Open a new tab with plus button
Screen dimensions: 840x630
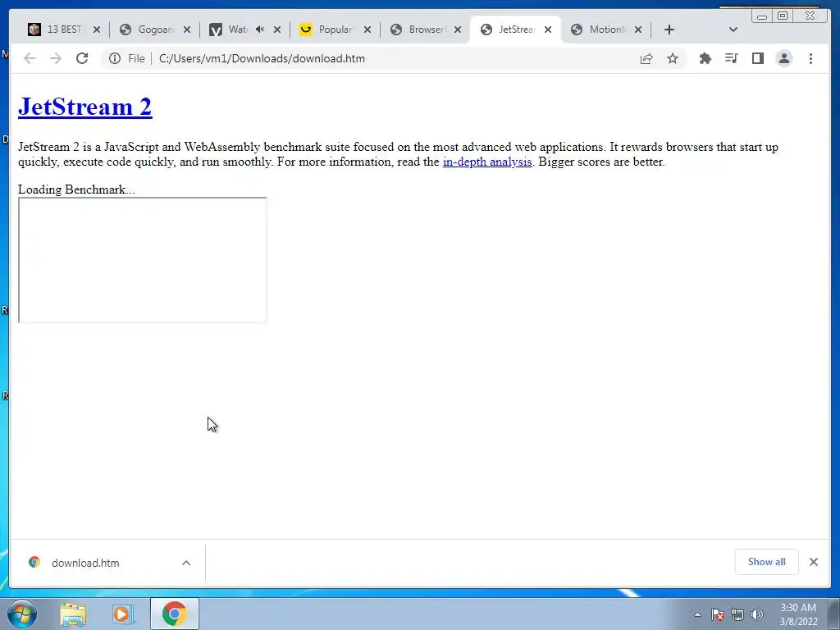click(669, 30)
